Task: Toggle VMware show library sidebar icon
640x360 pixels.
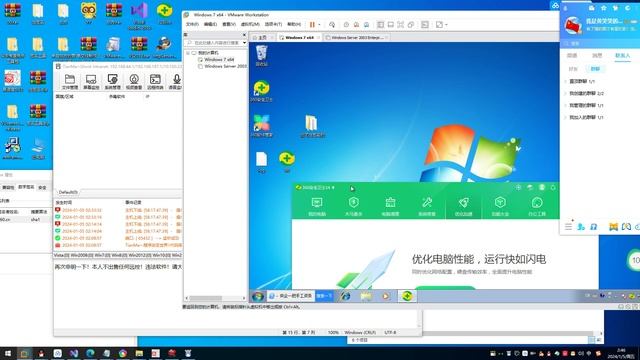Action: tap(380, 25)
